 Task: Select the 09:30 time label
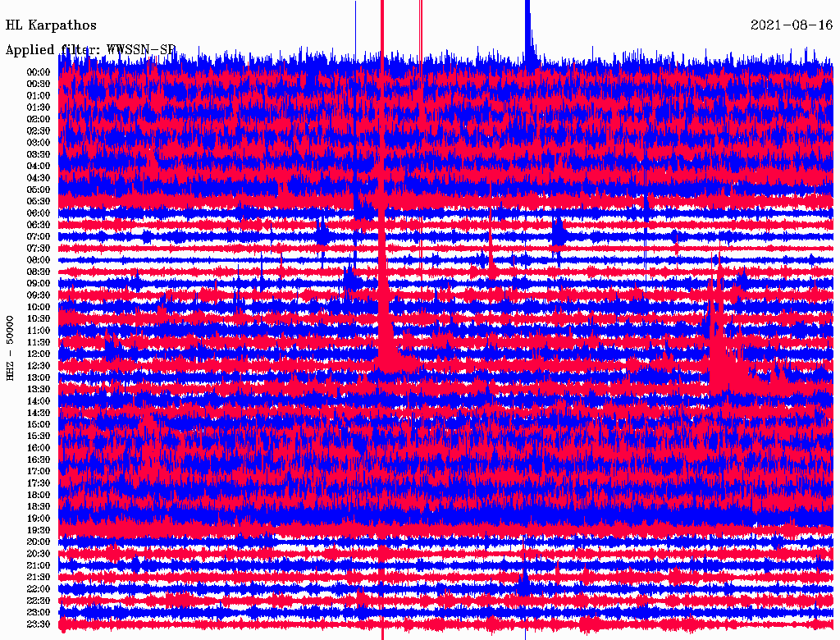39,295
